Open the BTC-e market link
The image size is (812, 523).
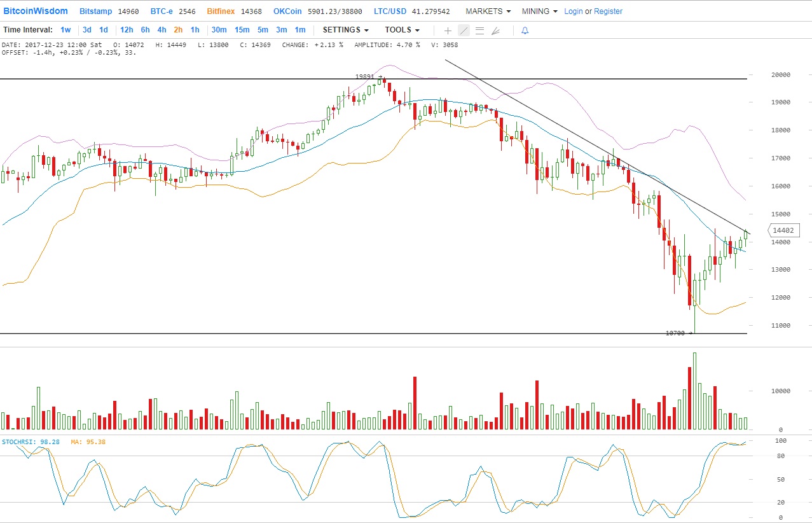[161, 11]
